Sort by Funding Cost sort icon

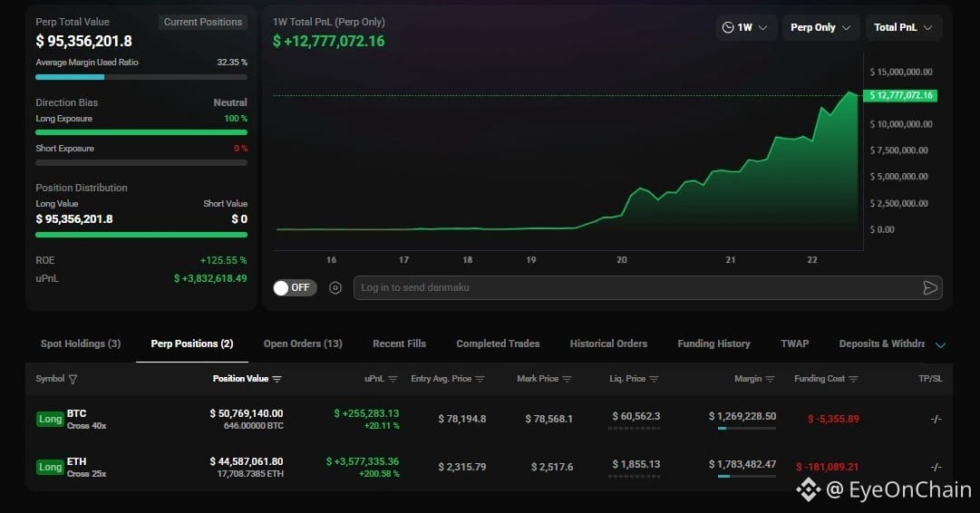coord(854,379)
